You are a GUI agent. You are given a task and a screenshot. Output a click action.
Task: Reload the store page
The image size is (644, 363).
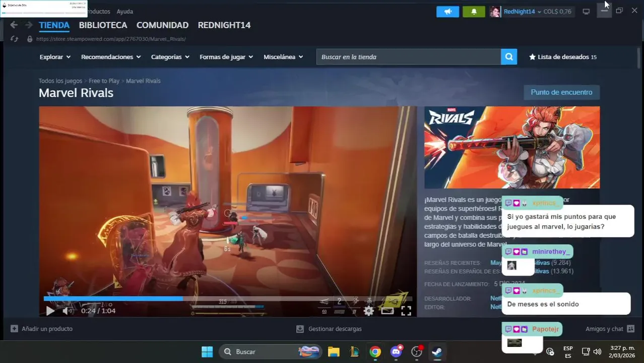coord(14,39)
